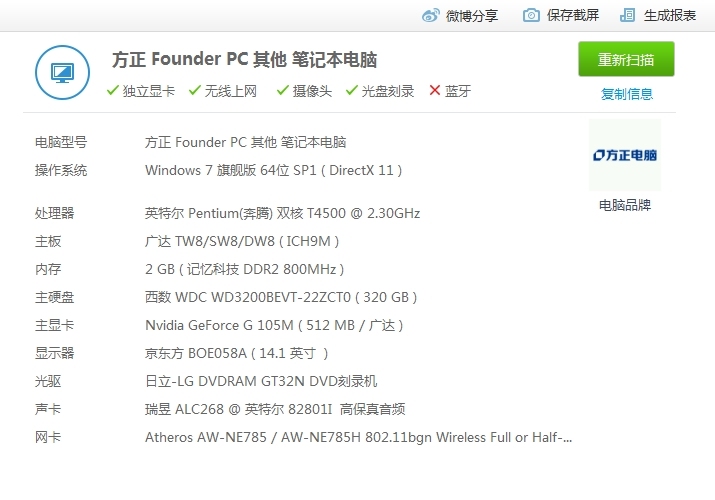Click the green checkmark beside 独立显卡
Image resolution: width=715 pixels, height=500 pixels.
(113, 90)
